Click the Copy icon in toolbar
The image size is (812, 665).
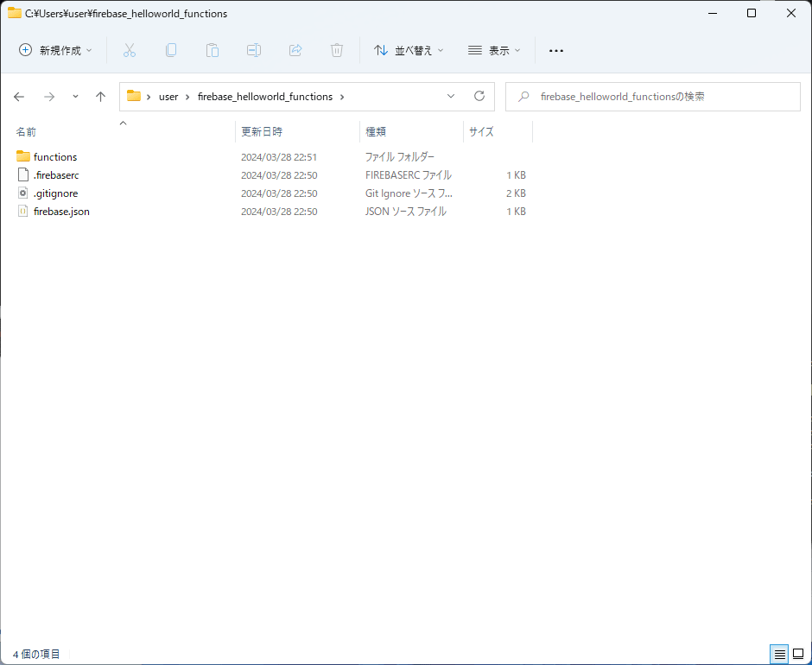click(x=171, y=50)
